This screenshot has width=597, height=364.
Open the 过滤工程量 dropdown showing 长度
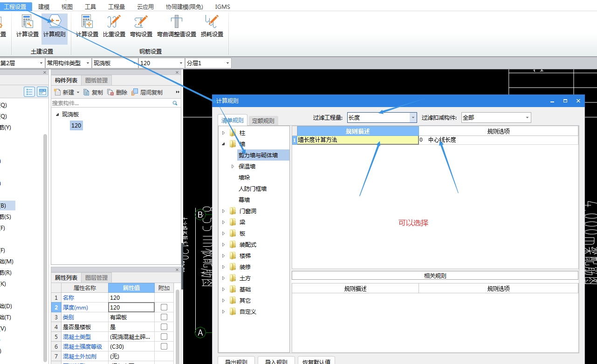click(x=413, y=118)
